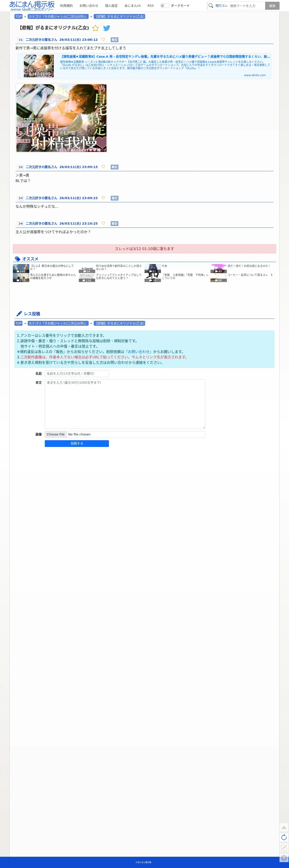Click the 現行スレ label in the search box

(222, 6)
